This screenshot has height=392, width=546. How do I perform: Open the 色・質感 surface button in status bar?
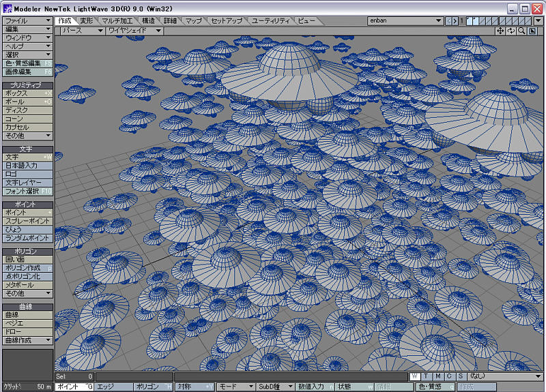(x=432, y=387)
